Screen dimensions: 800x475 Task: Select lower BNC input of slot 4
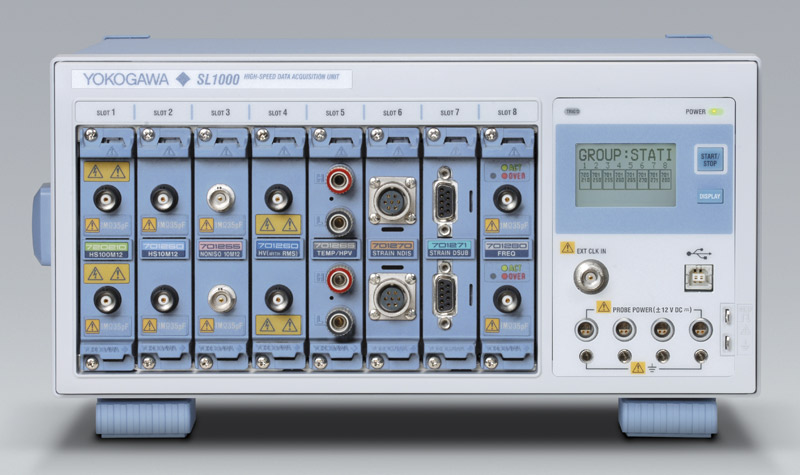pos(279,299)
